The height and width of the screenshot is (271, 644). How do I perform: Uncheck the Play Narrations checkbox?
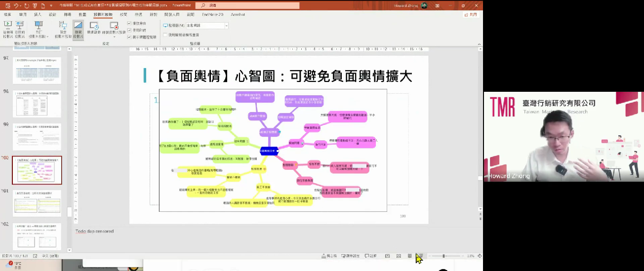click(129, 24)
